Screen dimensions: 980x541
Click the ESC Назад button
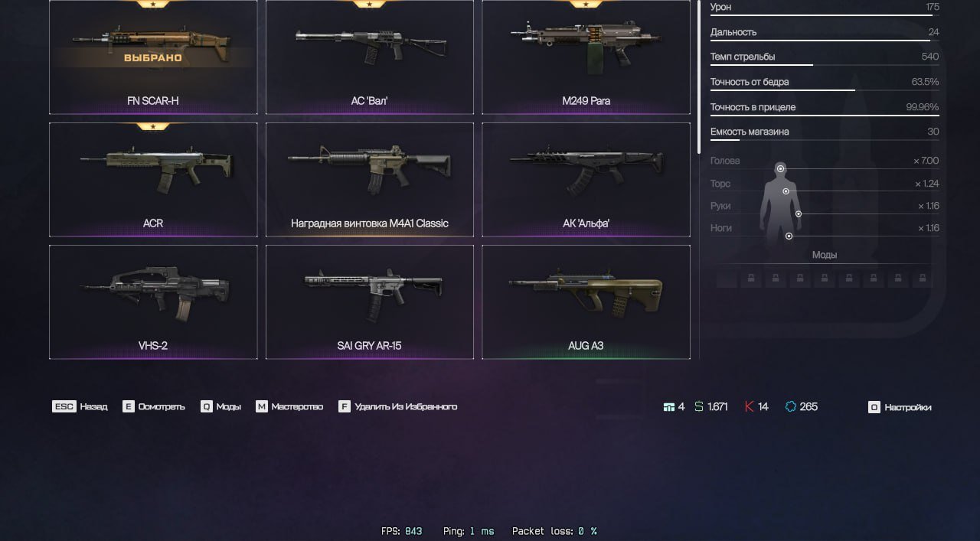click(x=80, y=406)
